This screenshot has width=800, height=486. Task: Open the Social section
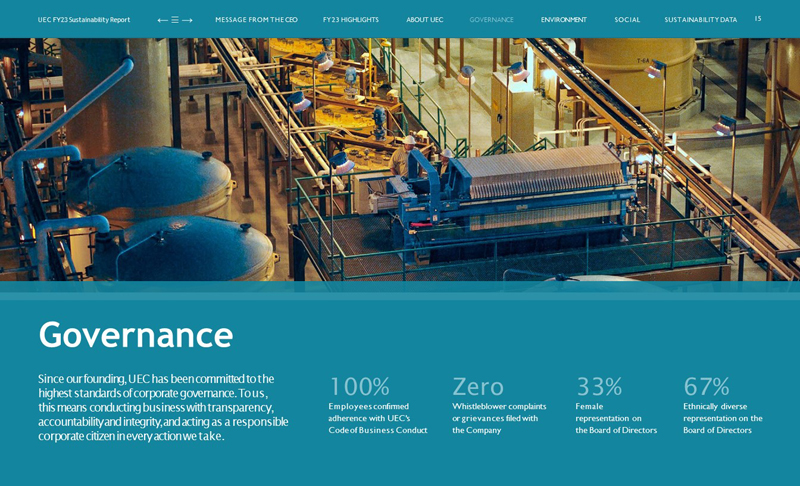627,20
